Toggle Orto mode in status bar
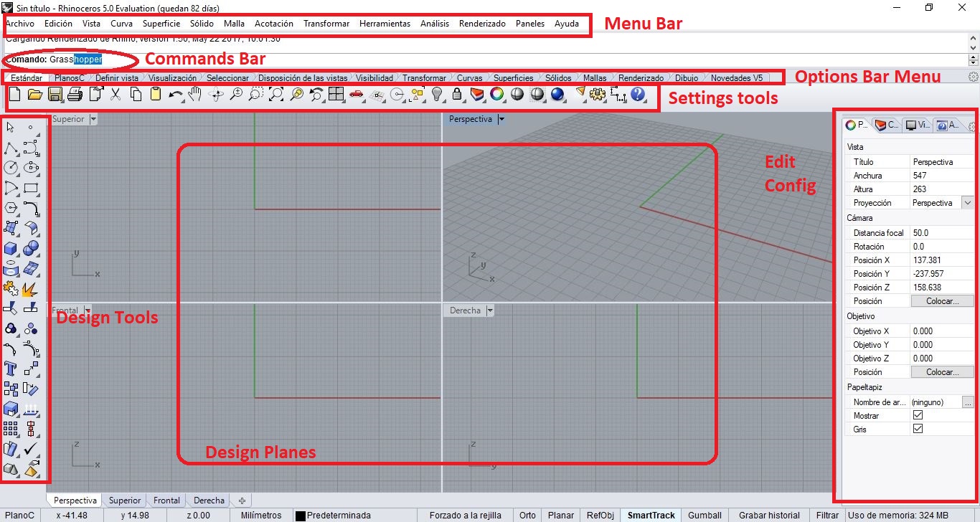 tap(527, 515)
